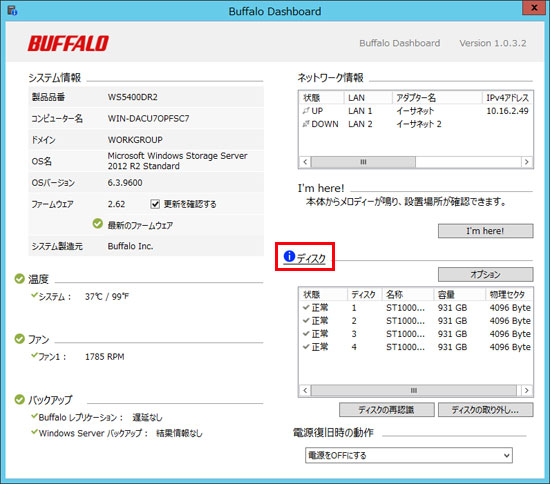Click the green status icon next to バックアップ
Viewport: 550px width, 484px height.
coord(20,399)
